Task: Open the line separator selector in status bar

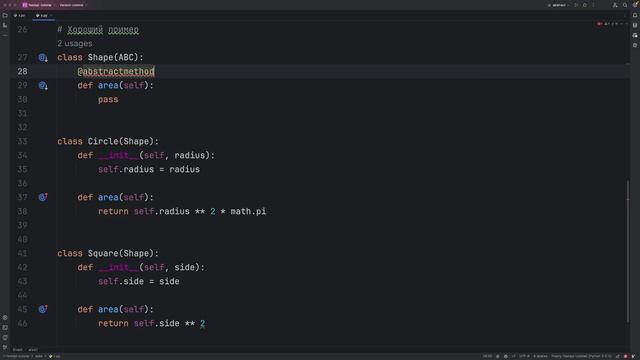Action: [x=513, y=356]
